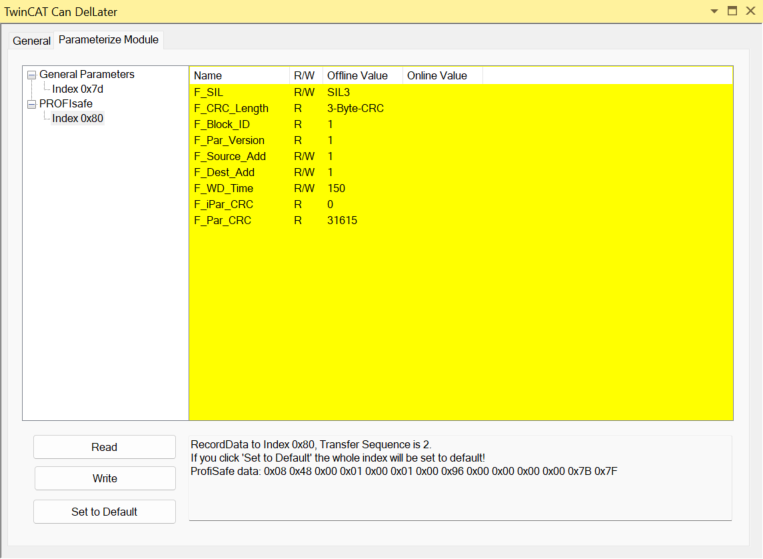
Task: Click the R/W cell of F_WD_Time
Action: [x=304, y=188]
